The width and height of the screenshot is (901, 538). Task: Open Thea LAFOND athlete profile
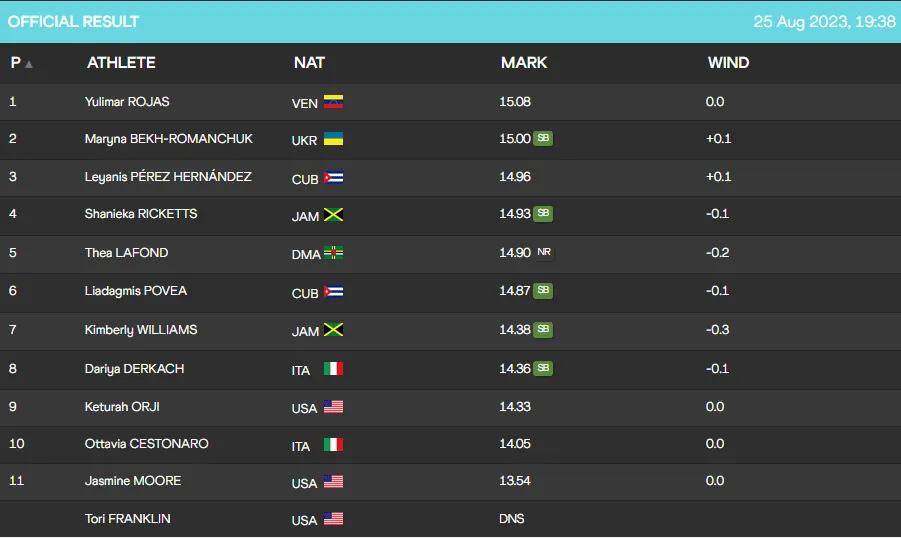click(x=126, y=253)
